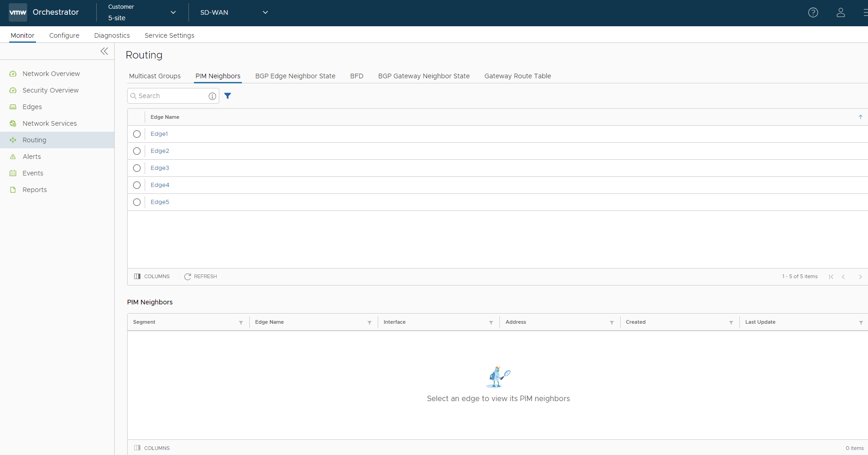This screenshot has width=868, height=455.
Task: Open COLUMNS chooser for edge table
Action: coord(152,276)
